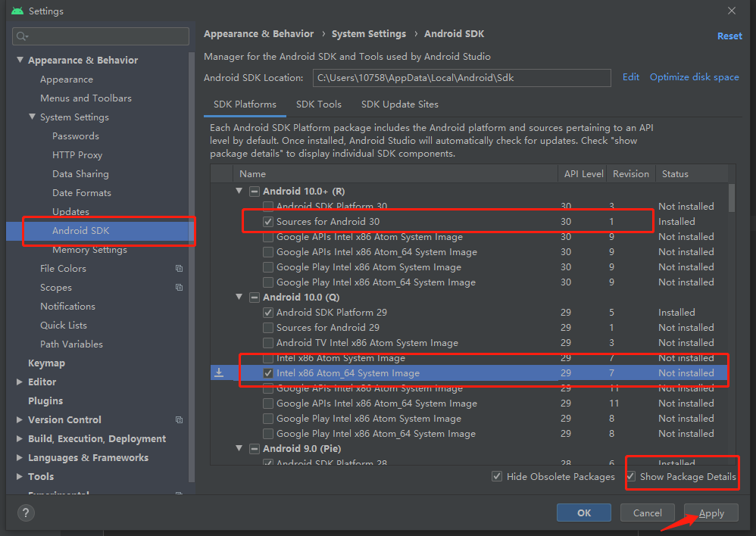Viewport: 756px width, 536px height.
Task: Check Sources for Android 29
Action: (268, 328)
